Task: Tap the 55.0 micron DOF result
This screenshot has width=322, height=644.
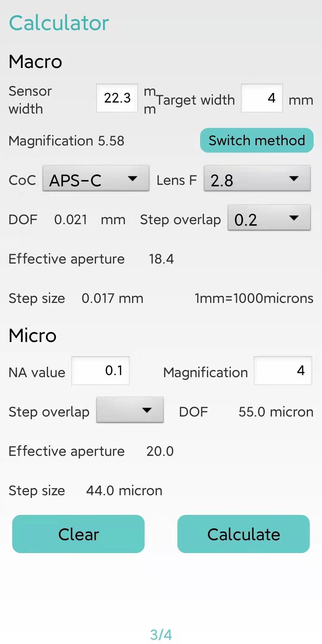Action: click(x=276, y=412)
